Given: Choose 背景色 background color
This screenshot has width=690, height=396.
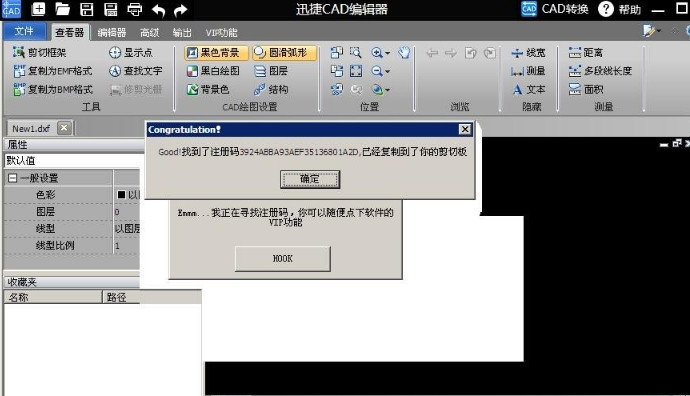Looking at the screenshot, I should point(208,89).
